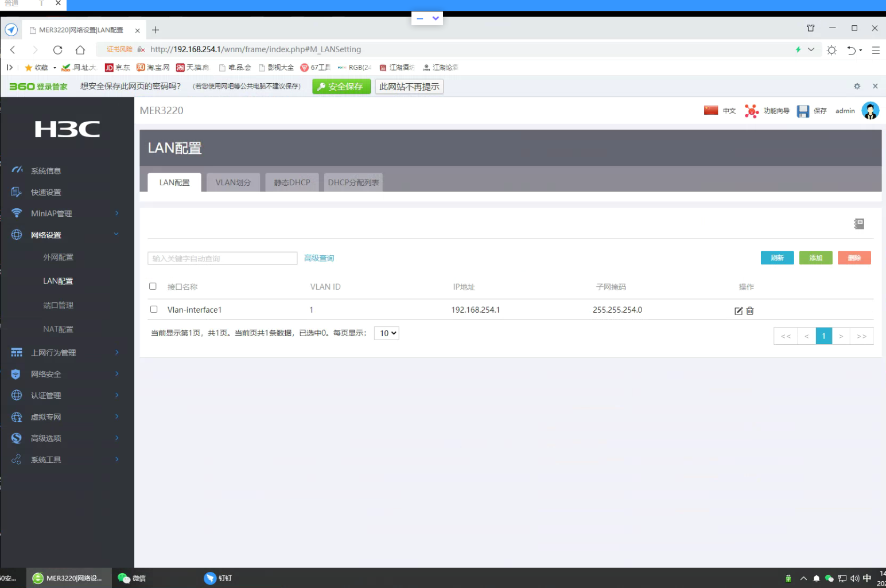Image resolution: width=886 pixels, height=588 pixels.
Task: Click the floppy disk save icon
Action: 803,111
